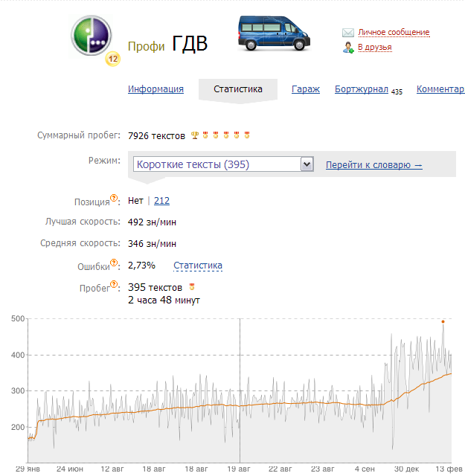Click the first medal after the trophy
This screenshot has width=465, height=476.
click(205, 135)
